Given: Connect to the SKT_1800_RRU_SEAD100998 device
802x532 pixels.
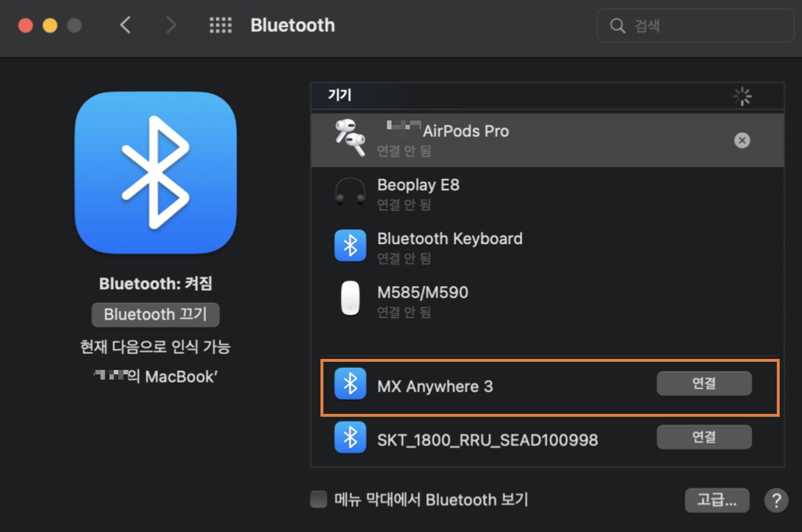Looking at the screenshot, I should tap(704, 437).
